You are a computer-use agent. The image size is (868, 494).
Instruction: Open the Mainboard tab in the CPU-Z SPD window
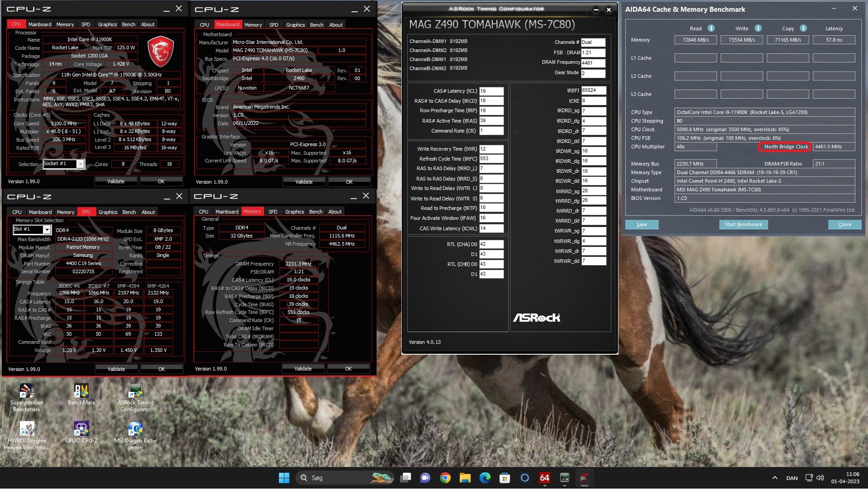pos(40,212)
